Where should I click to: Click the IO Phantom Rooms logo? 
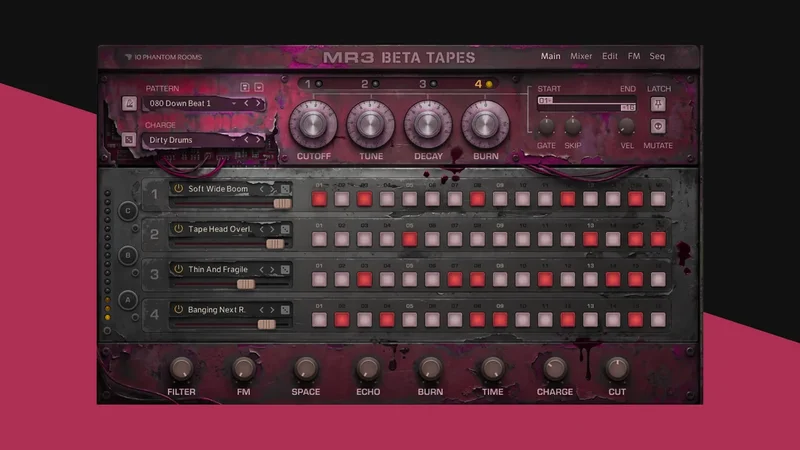coord(163,57)
